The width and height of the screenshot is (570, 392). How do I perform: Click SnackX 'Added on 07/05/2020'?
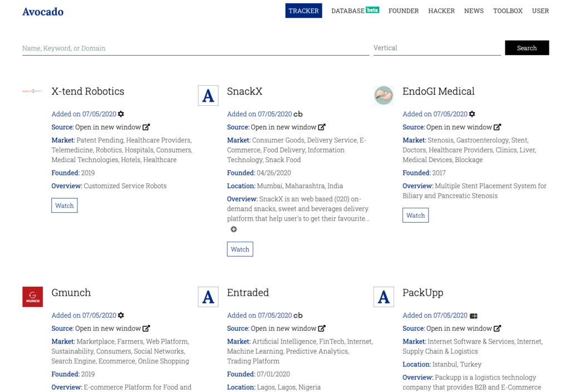click(x=259, y=114)
